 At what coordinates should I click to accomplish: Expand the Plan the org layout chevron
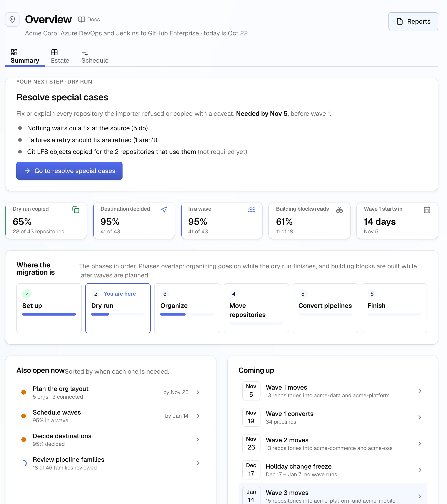(x=198, y=392)
